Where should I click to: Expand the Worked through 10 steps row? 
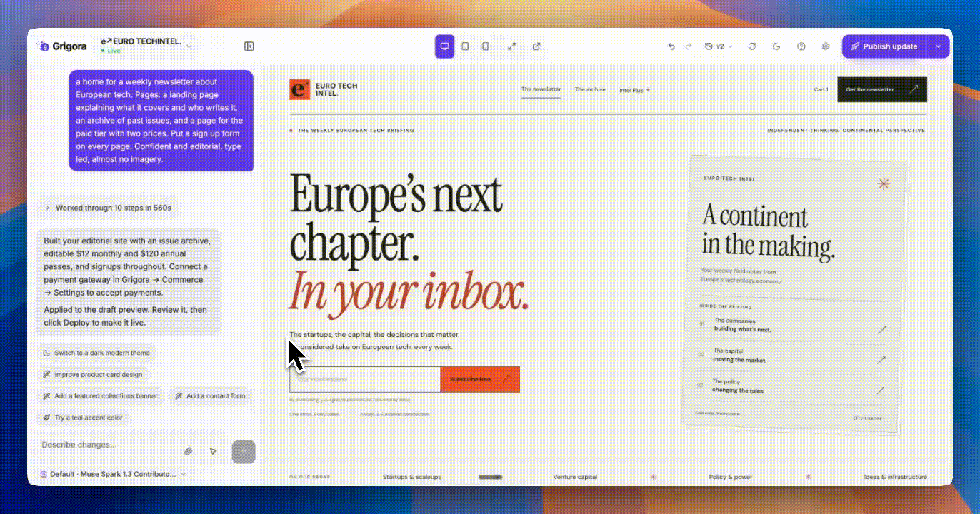[108, 208]
